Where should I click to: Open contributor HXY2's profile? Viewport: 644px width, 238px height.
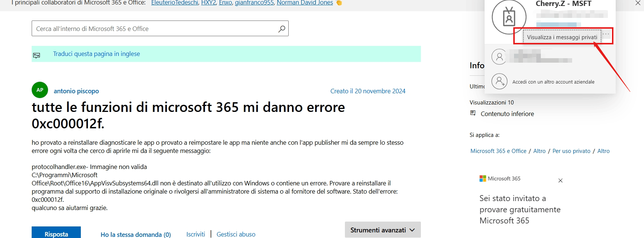(x=209, y=3)
